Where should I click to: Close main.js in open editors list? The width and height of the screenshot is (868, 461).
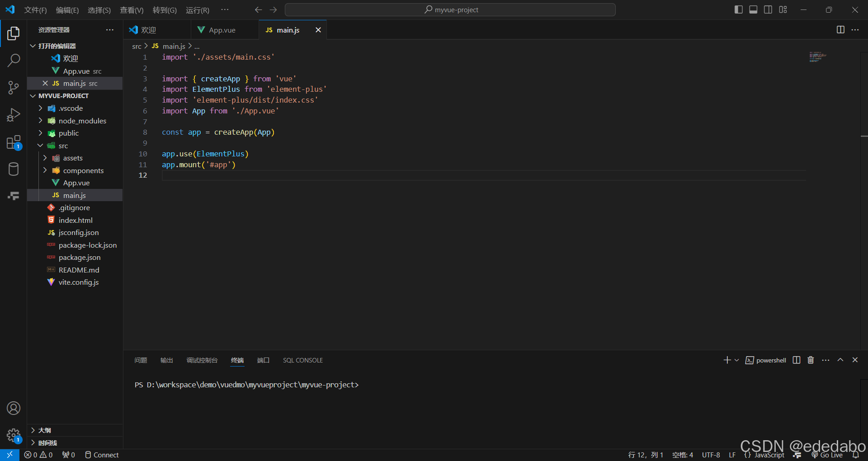point(45,83)
